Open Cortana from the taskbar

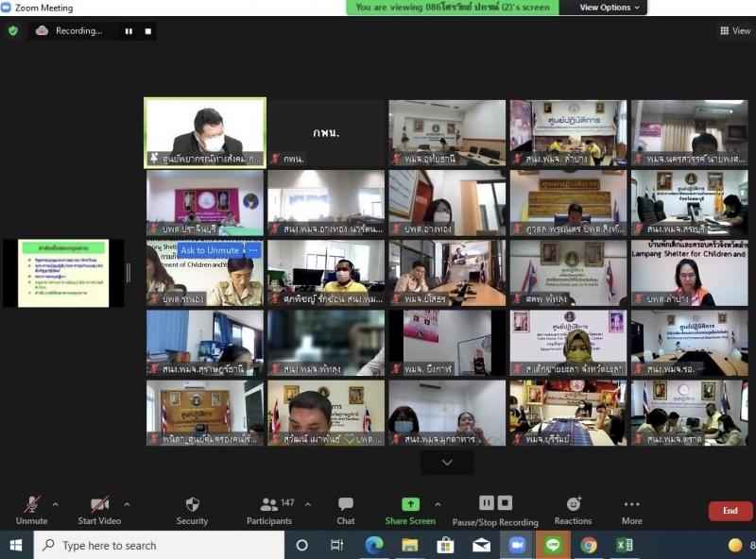pos(301,546)
